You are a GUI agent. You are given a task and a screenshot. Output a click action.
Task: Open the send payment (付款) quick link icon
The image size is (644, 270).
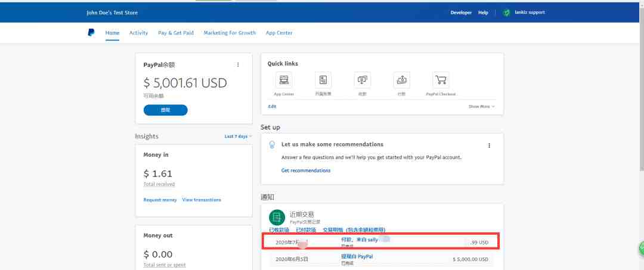[x=401, y=80]
